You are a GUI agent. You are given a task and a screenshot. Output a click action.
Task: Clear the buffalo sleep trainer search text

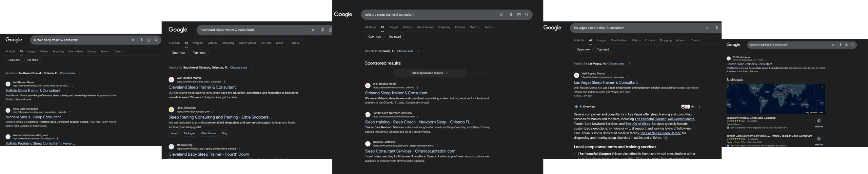point(133,40)
